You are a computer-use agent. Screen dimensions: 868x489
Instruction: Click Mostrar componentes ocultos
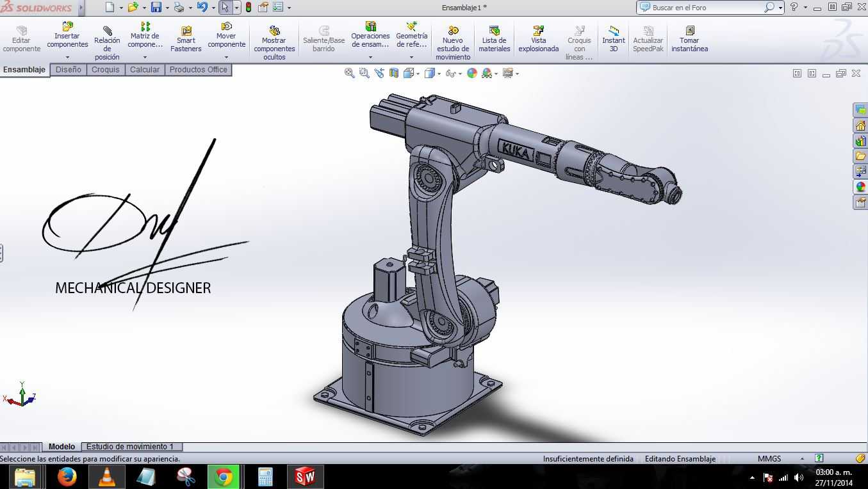(x=274, y=44)
